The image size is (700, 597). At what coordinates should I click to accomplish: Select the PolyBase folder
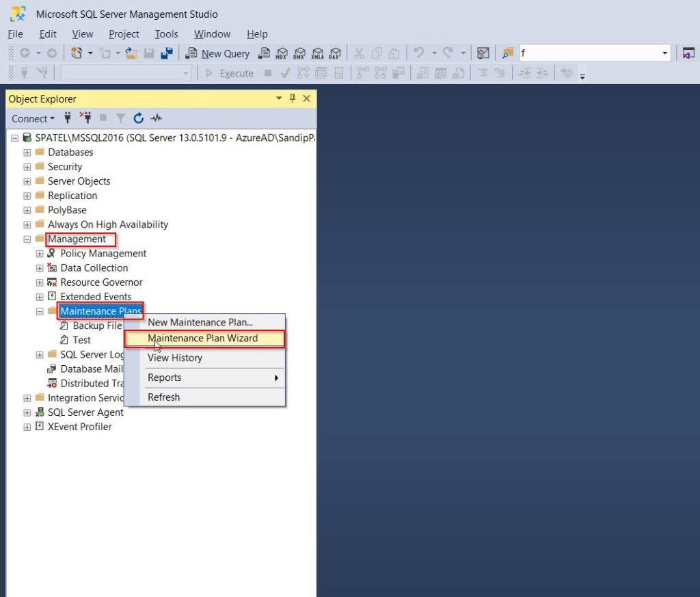point(67,211)
